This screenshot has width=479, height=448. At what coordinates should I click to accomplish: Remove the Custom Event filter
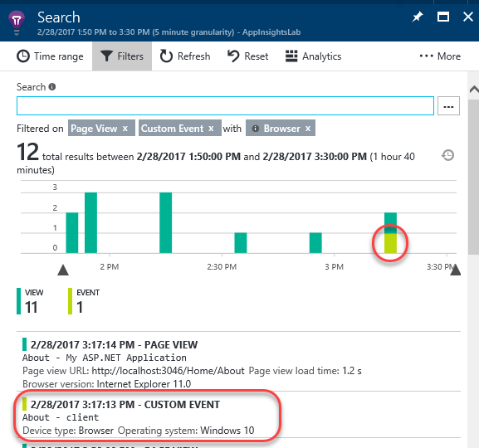click(211, 129)
